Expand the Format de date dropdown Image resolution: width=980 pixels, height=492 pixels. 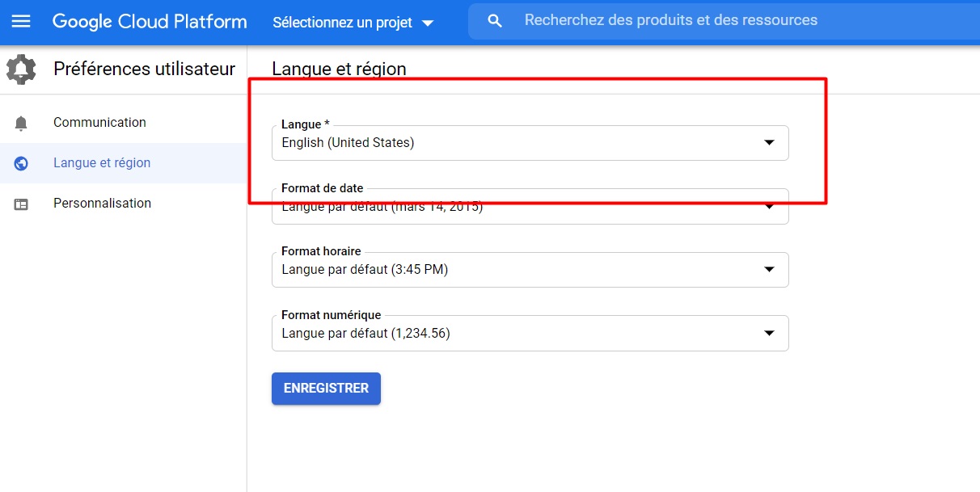pos(769,207)
